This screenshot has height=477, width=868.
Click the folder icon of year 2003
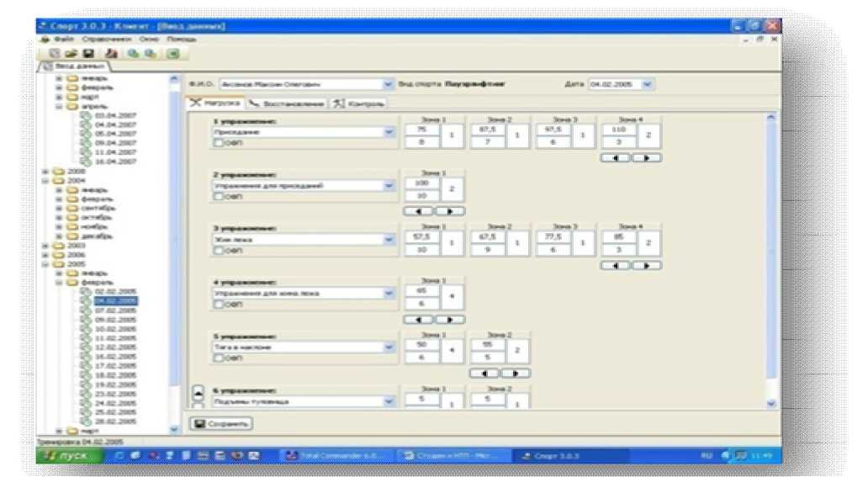pos(59,246)
